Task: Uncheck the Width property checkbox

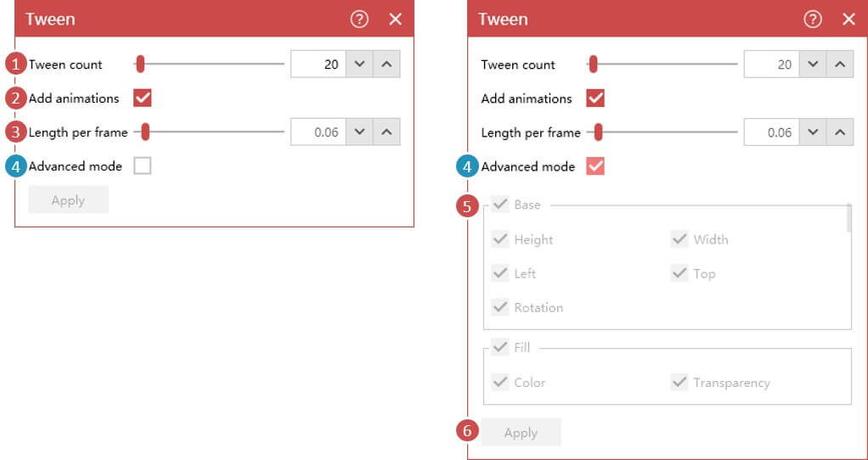Action: click(679, 239)
